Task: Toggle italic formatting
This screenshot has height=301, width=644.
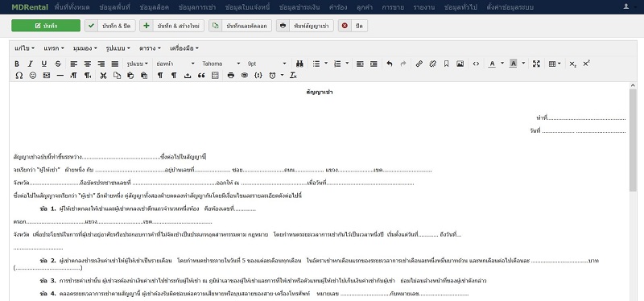Action: click(31, 64)
